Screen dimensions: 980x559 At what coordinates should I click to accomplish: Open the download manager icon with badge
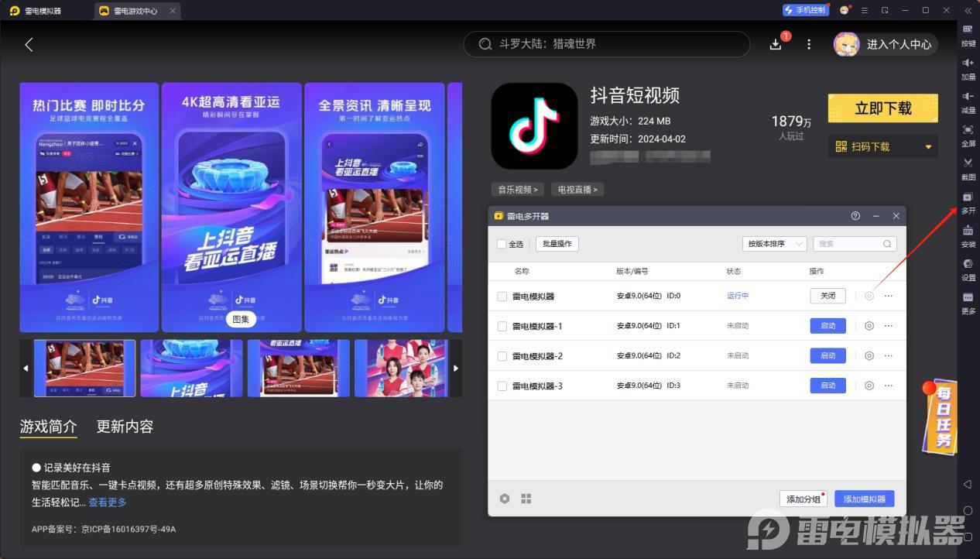click(x=776, y=43)
